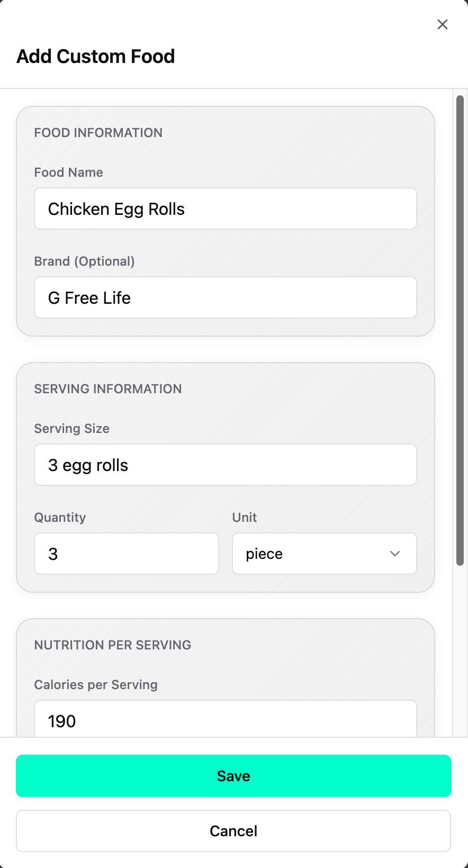Screen dimensions: 468x868
Task: Click the Nutrition Per Serving heading
Action: (x=113, y=645)
